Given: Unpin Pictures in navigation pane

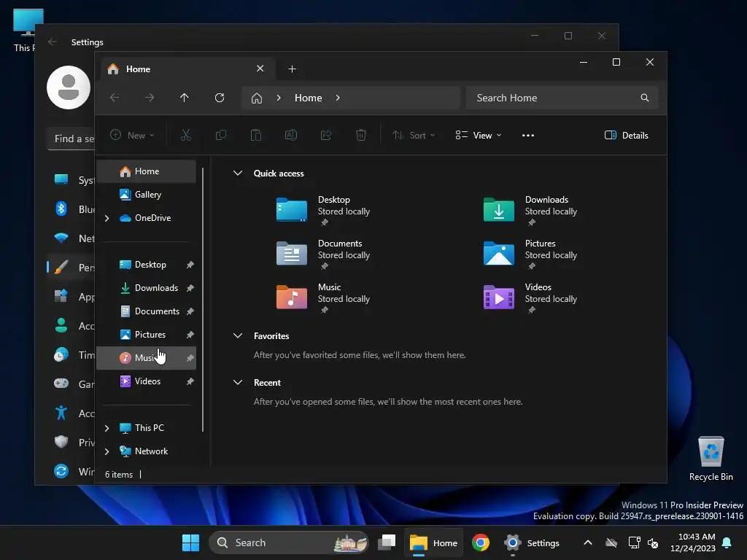Looking at the screenshot, I should point(190,335).
